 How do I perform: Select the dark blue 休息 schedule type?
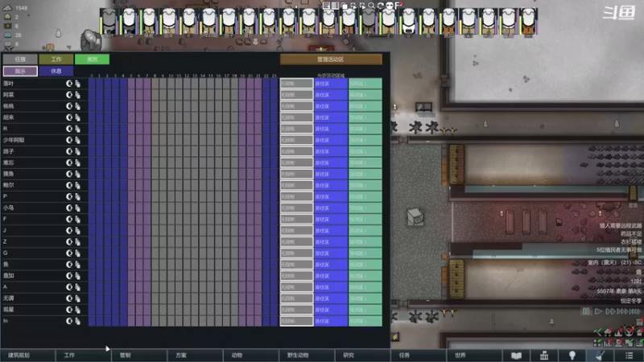[56, 71]
